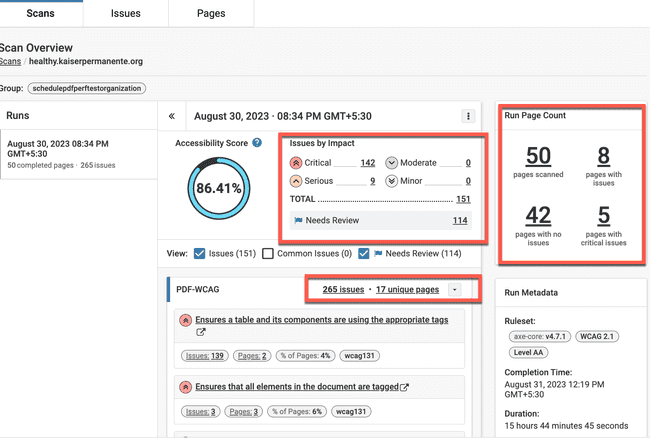Screen dimensions: 650x438
Task: Uncheck the Issues (151) checkbox
Action: click(x=199, y=254)
